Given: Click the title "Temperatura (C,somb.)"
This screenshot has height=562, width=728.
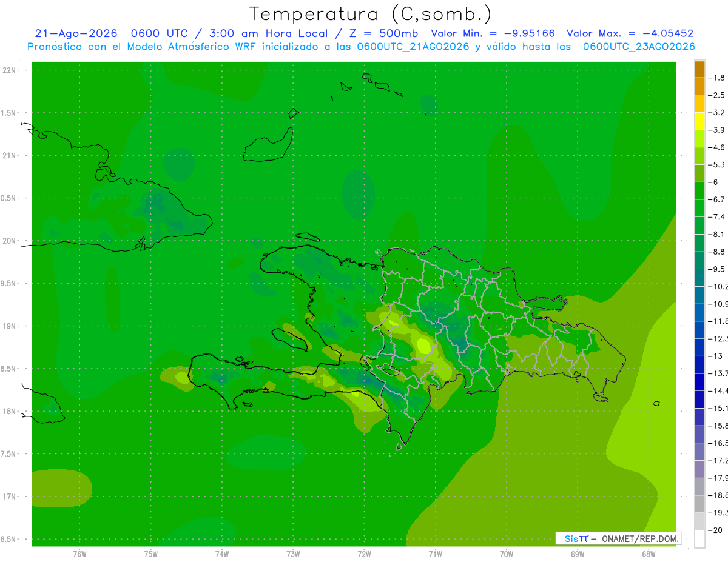Looking at the screenshot, I should 371,14.
